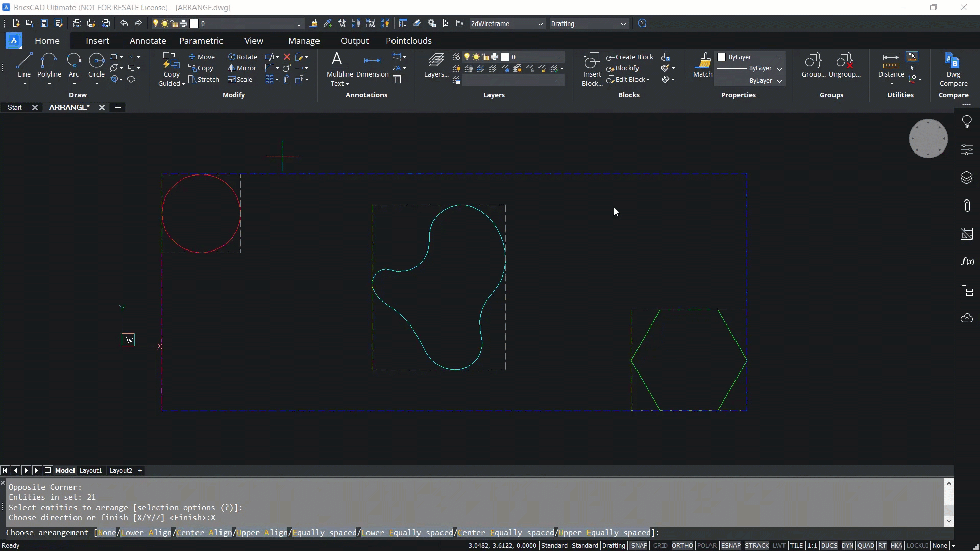Choose Upper Align arrangement option
Image resolution: width=980 pixels, height=551 pixels.
(x=262, y=533)
